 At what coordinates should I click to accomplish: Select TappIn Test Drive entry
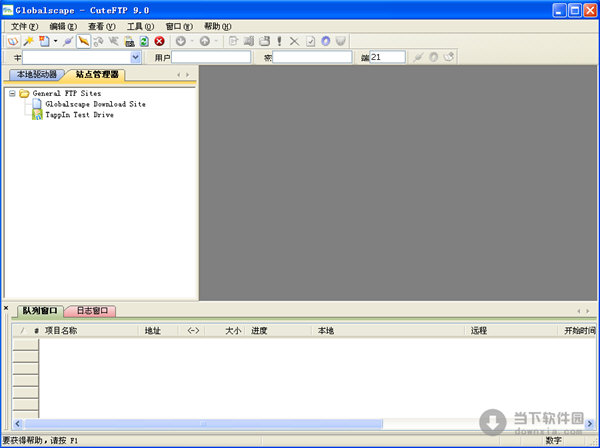point(78,115)
